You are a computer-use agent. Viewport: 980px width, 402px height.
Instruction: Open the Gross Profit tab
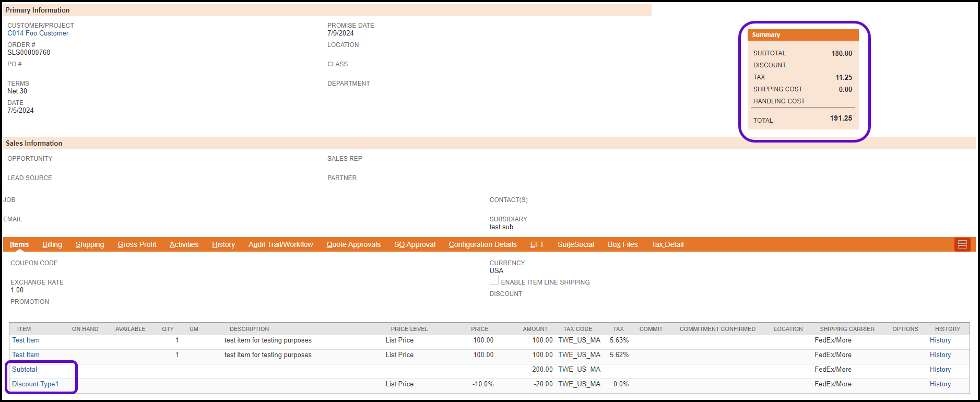tap(137, 244)
